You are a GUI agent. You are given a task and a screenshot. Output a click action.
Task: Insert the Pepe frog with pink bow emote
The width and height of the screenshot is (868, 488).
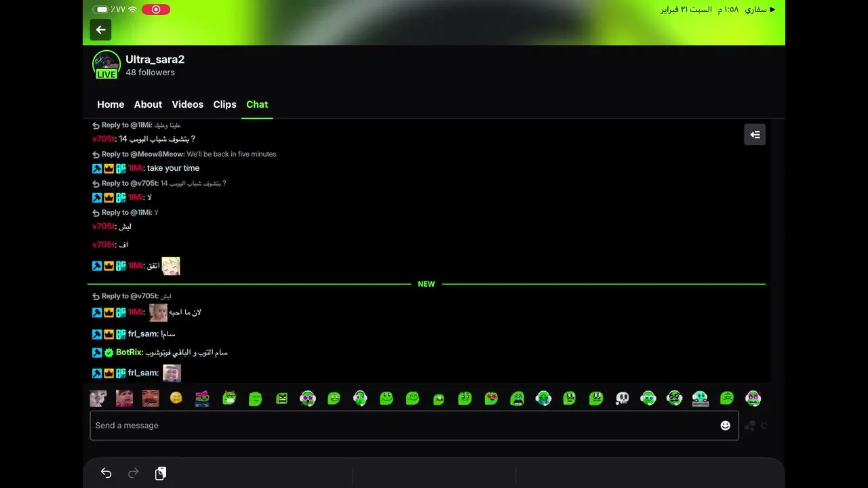click(203, 399)
